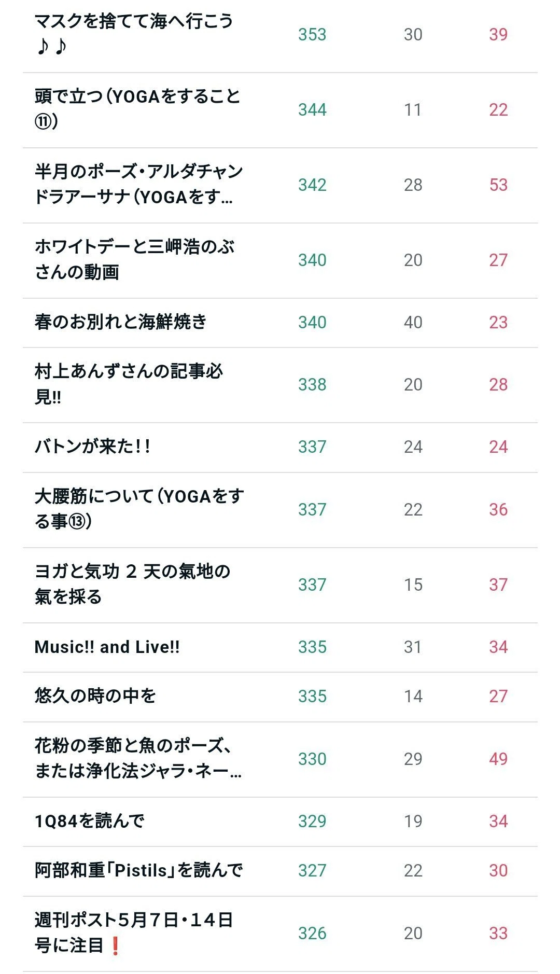Open 大腰筋について (YOGAをする事⑬) article

[139, 509]
